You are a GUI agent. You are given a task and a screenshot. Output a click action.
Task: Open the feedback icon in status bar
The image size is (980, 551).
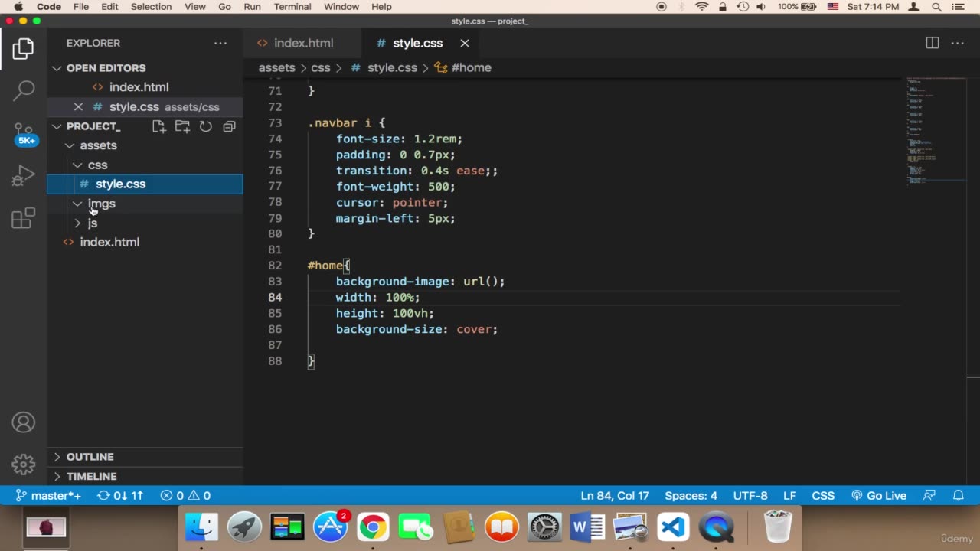[x=929, y=496]
